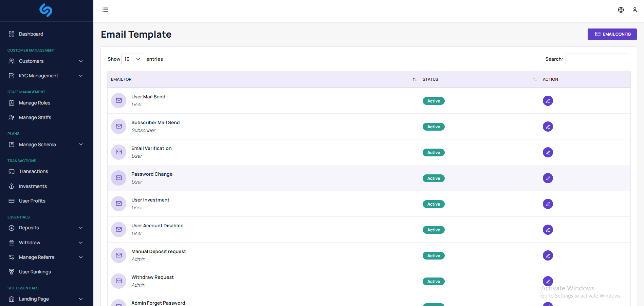Edit the User Mail Send template
Viewport: 644px width, 306px height.
click(548, 101)
